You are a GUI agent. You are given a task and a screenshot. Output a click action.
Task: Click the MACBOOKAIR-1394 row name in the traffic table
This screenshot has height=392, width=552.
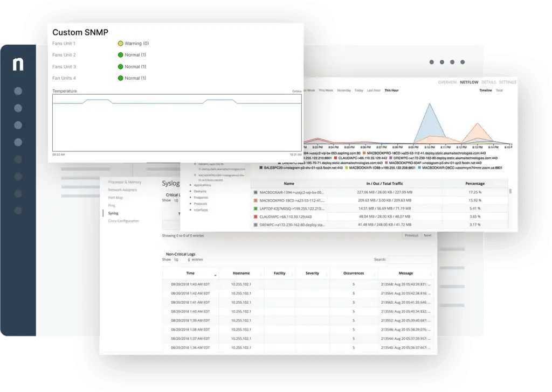click(292, 193)
